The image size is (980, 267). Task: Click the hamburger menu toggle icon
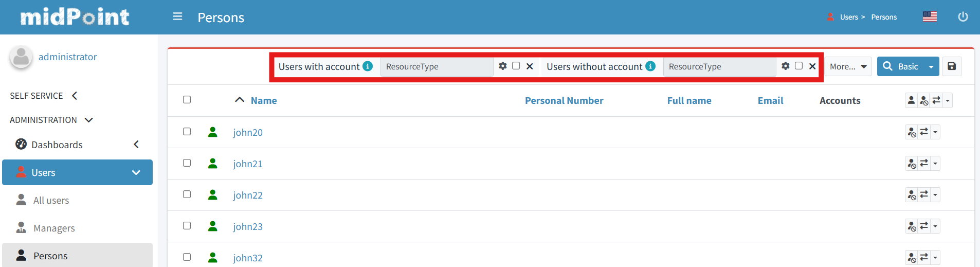click(177, 17)
